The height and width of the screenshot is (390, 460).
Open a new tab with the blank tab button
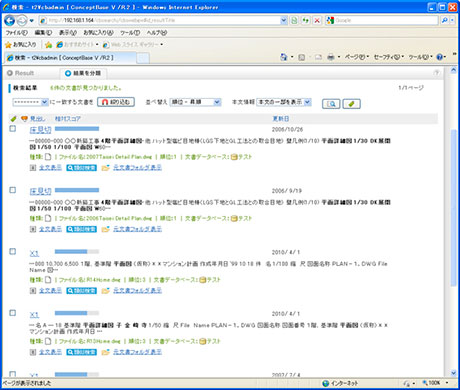tap(143, 58)
